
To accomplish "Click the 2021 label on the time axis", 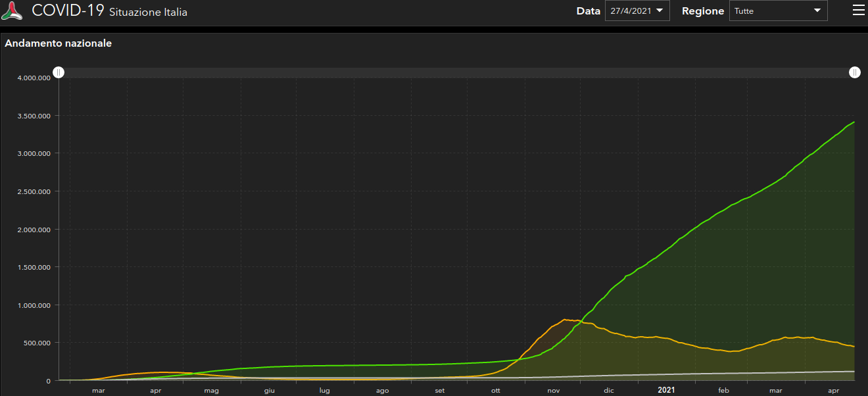I will coord(666,390).
